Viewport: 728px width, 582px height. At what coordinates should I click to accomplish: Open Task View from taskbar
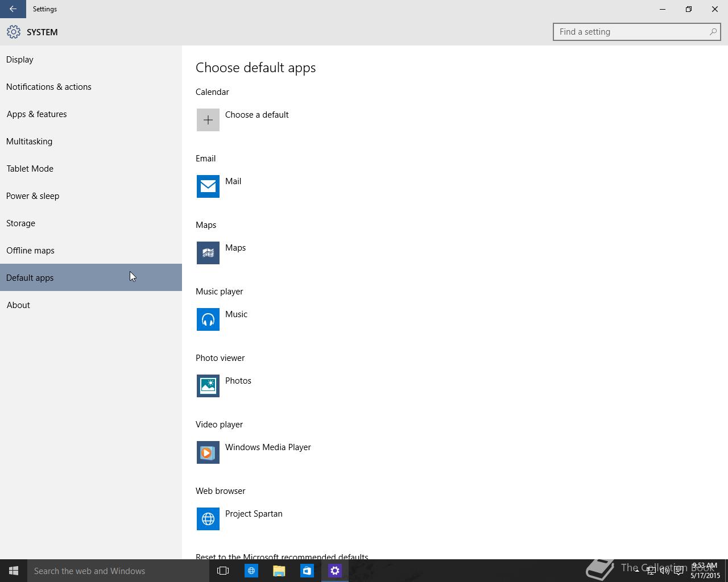[223, 571]
